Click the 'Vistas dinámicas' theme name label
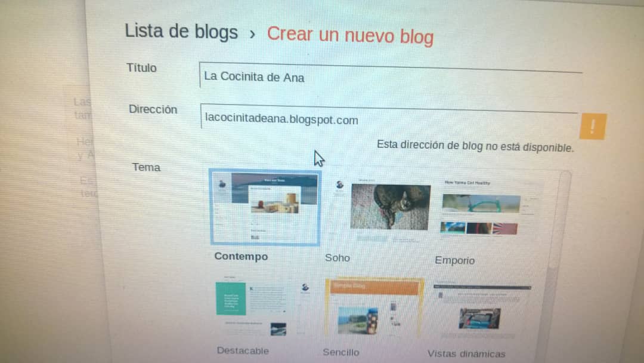Screen dimensions: 644x363 tap(466, 353)
